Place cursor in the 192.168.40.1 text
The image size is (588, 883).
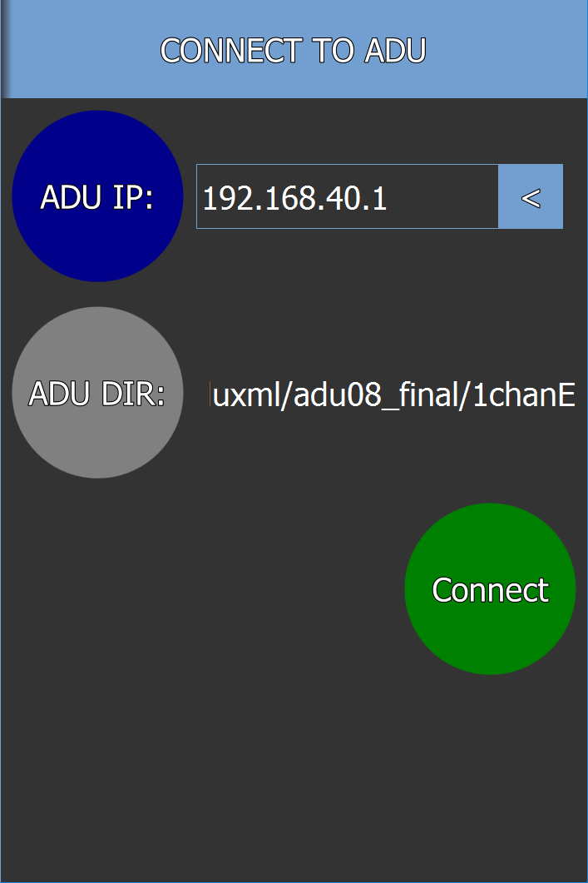click(x=294, y=198)
